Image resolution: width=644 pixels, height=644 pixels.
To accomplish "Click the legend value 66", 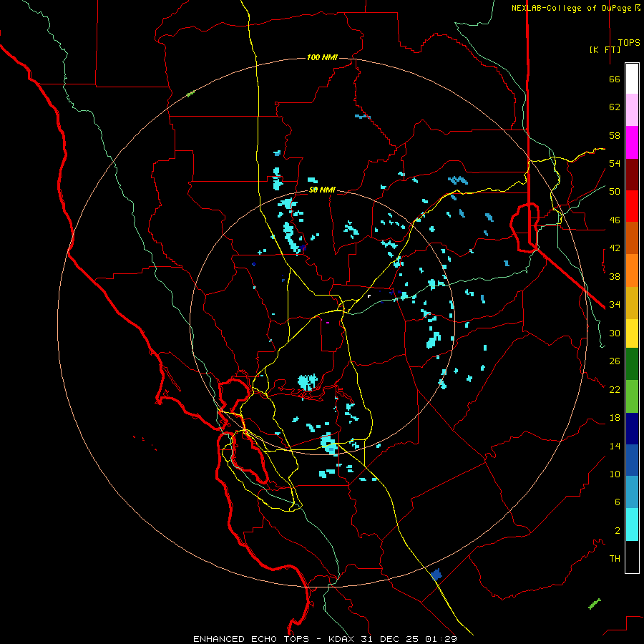I will coord(615,79).
